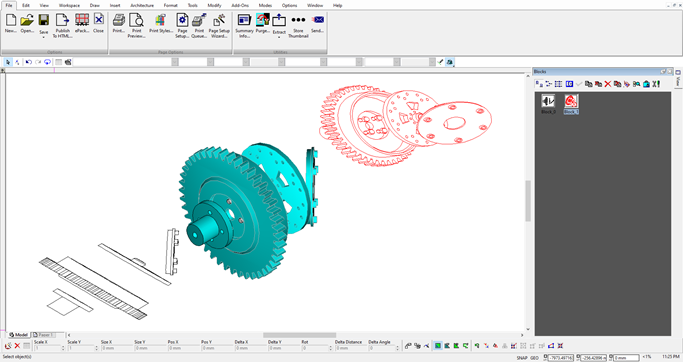The image size is (683, 362).
Task: Click the Print Styles icon
Action: click(x=161, y=24)
